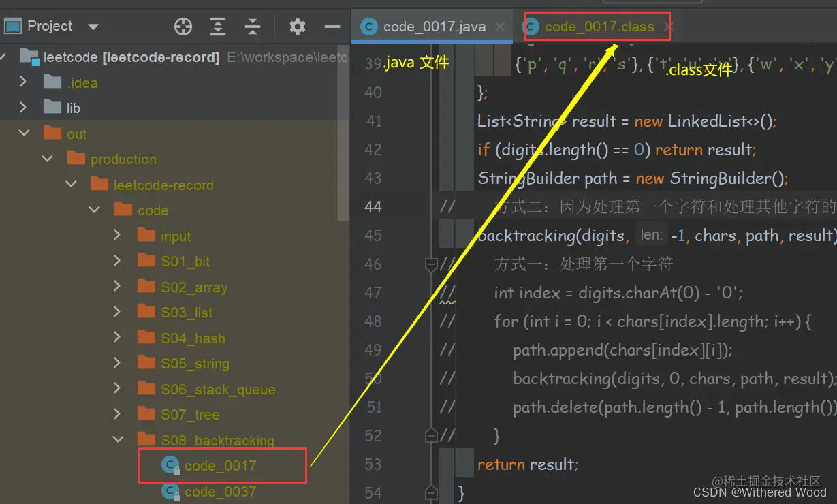Select the S05_string tree row label
Viewport: 837px width, 504px height.
[195, 364]
